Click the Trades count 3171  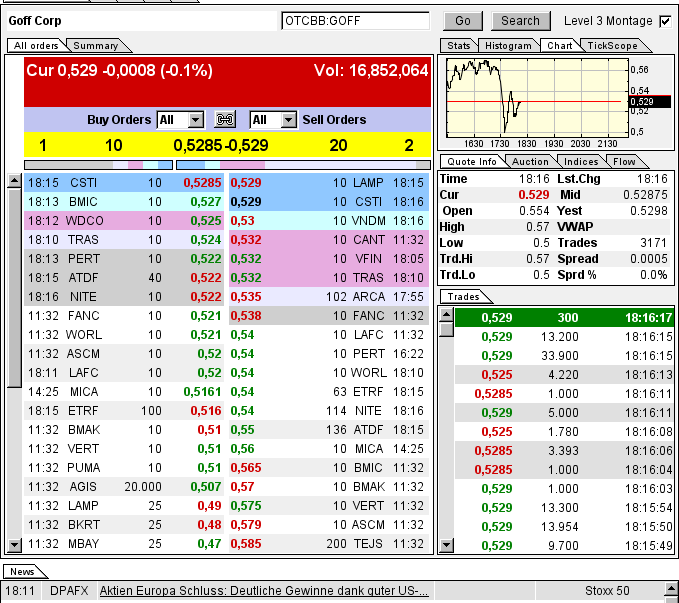[653, 243]
